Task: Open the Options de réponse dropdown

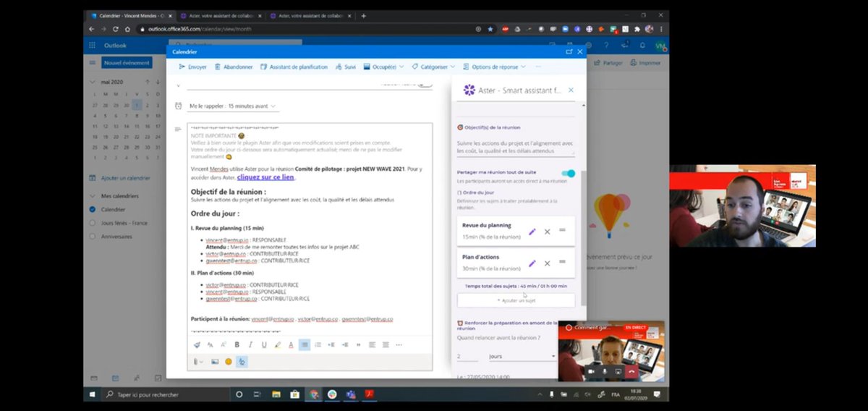Action: (x=494, y=67)
